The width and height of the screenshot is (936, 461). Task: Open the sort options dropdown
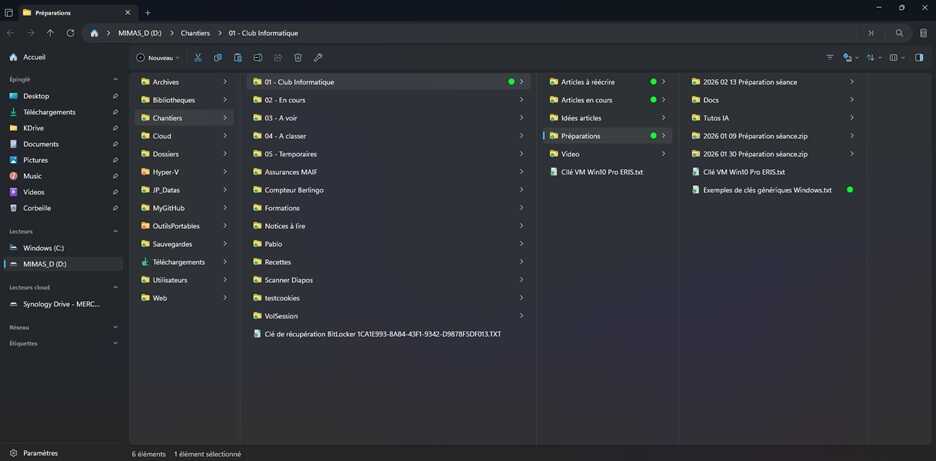point(873,58)
